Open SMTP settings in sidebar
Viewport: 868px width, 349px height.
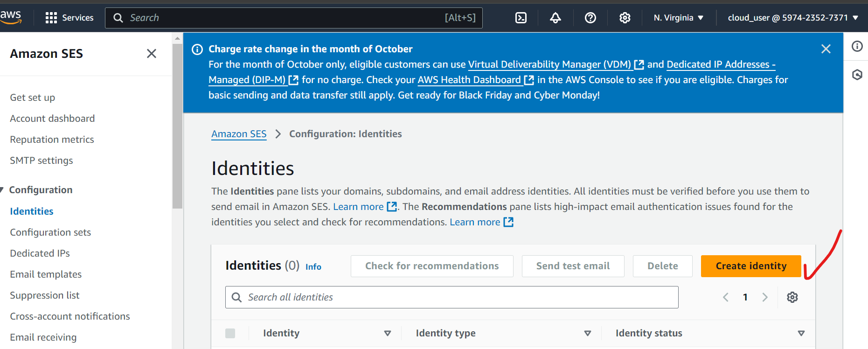tap(42, 161)
